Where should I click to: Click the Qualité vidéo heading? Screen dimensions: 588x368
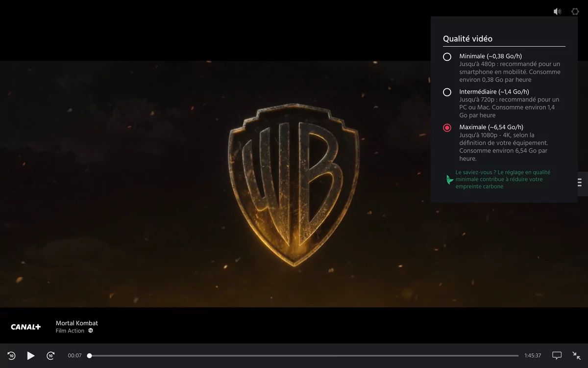(x=467, y=39)
